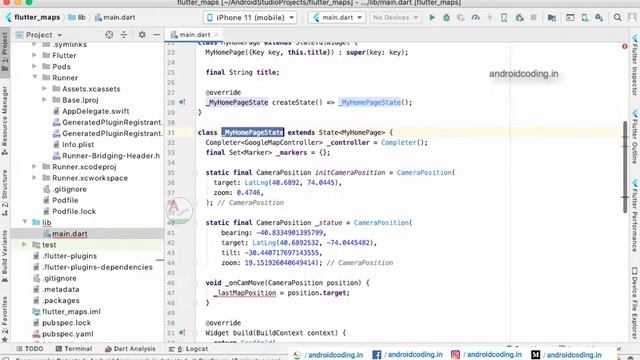
Task: Expand the Pods folder
Action: [x=35, y=66]
